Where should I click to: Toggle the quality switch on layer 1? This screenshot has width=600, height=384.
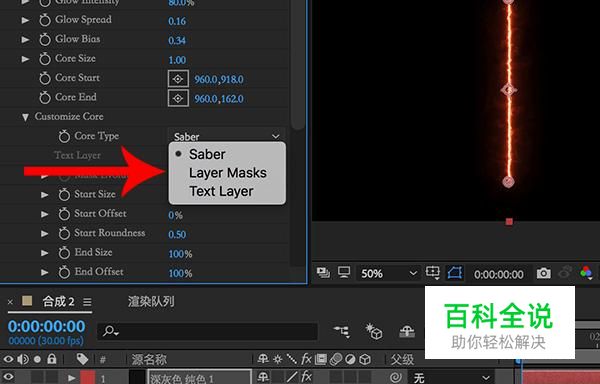(293, 377)
